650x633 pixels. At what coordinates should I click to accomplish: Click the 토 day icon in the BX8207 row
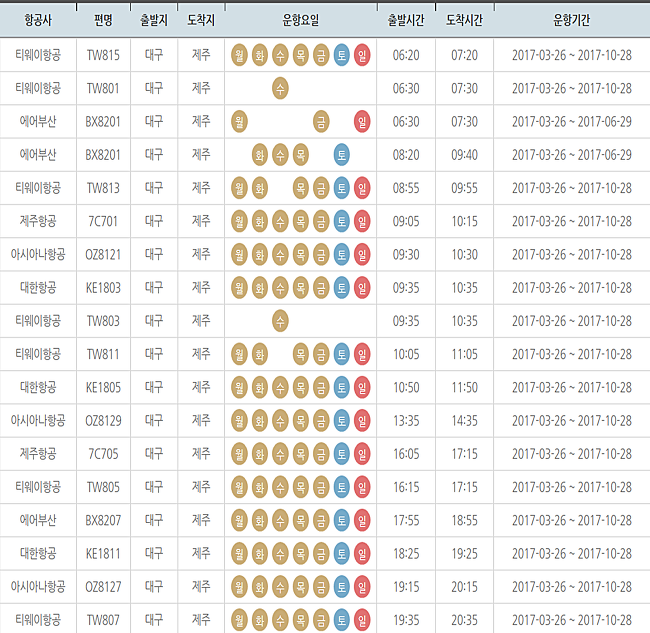[x=342, y=520]
